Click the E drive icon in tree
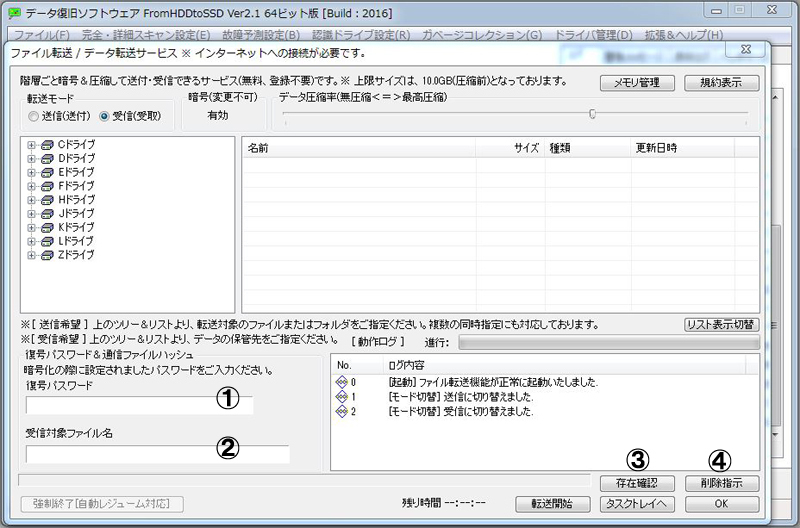This screenshot has width=800, height=528. point(47,172)
